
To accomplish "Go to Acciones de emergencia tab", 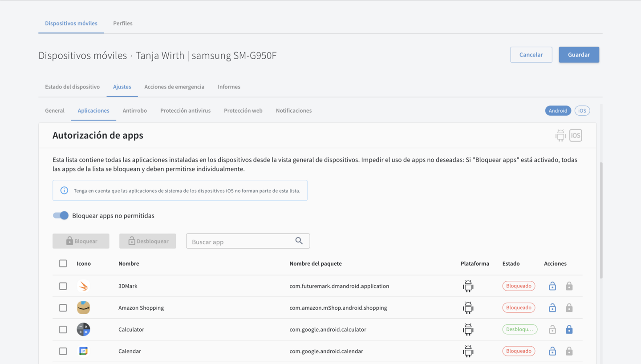I will coord(174,87).
